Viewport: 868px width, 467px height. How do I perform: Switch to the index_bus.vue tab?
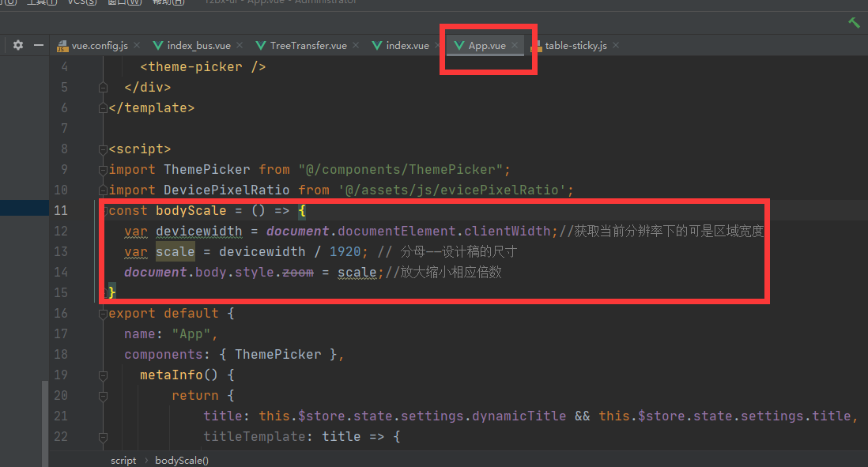point(198,46)
